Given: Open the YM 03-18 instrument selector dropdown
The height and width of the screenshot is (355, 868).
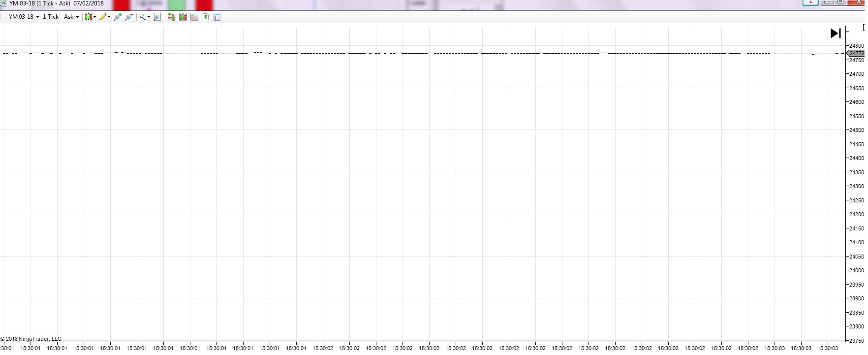Looking at the screenshot, I should [x=24, y=17].
